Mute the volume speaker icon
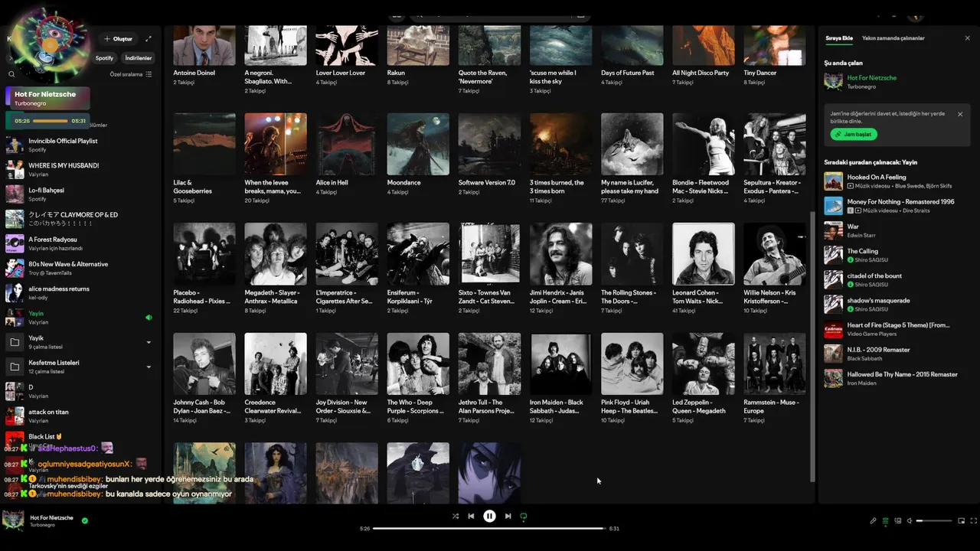This screenshot has width=980, height=551. (x=910, y=521)
